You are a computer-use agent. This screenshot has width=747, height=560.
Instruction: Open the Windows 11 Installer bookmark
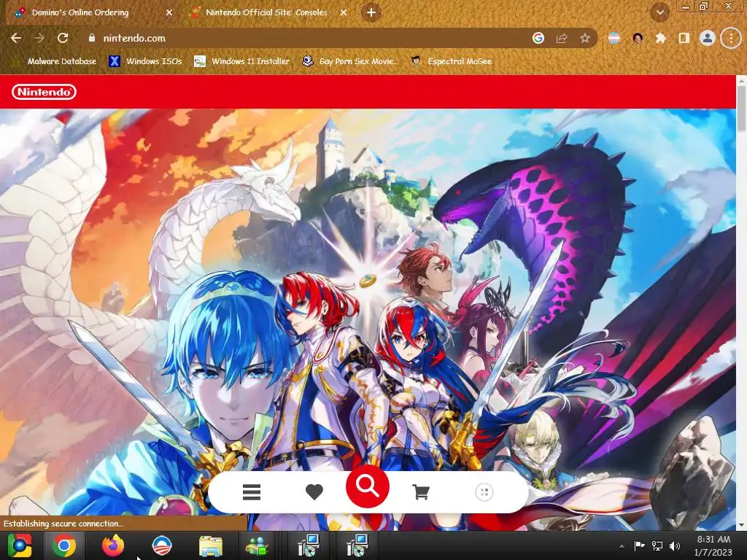242,61
